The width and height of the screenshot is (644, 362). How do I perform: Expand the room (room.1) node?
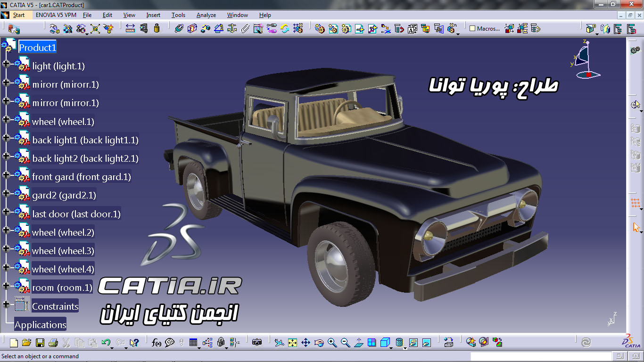pos(6,285)
